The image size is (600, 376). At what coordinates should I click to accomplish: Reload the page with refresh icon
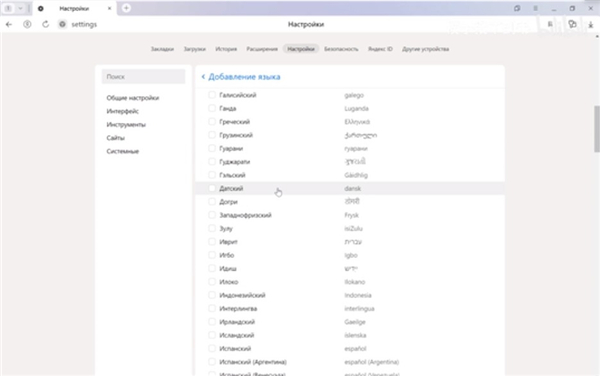tap(46, 24)
